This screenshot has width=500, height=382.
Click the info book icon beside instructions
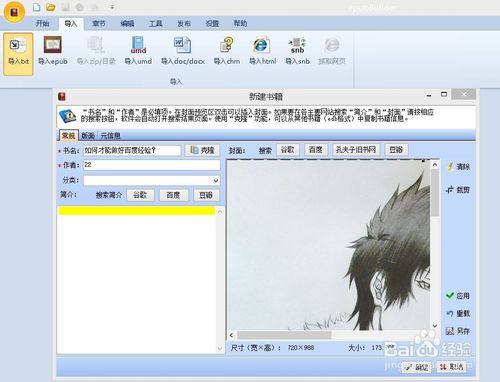click(68, 117)
